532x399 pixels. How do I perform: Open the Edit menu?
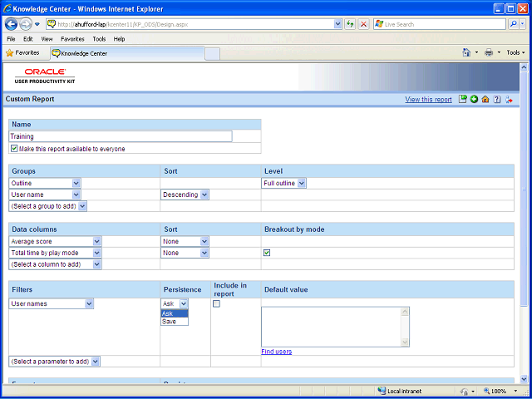point(27,39)
